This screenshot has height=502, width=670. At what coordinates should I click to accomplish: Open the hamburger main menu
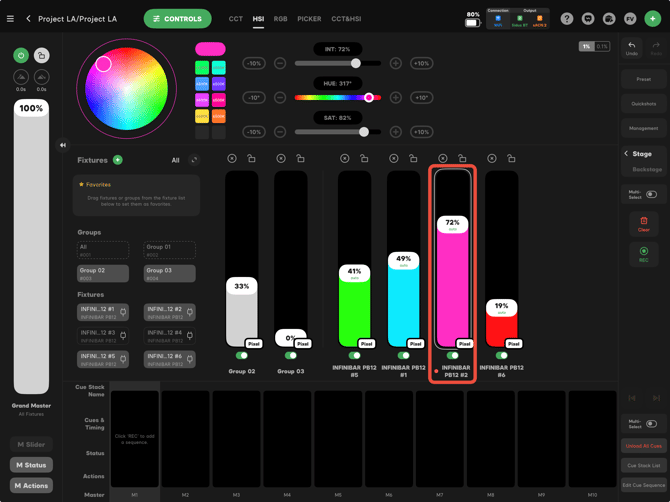point(10,19)
